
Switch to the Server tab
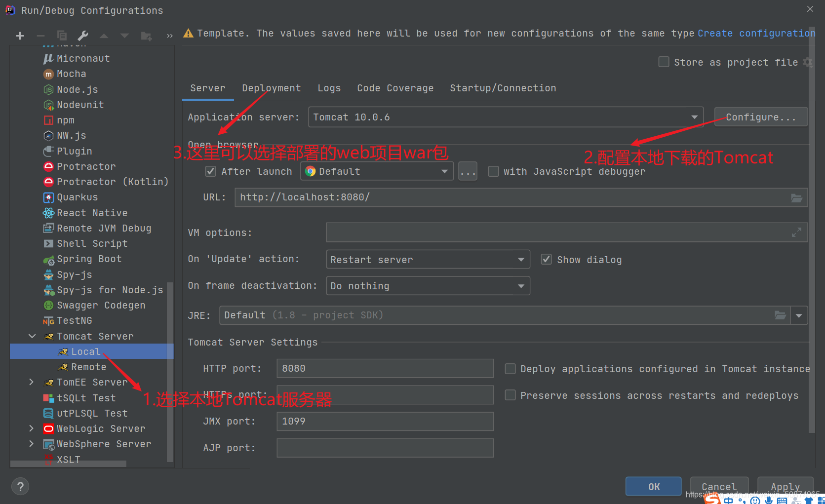208,88
